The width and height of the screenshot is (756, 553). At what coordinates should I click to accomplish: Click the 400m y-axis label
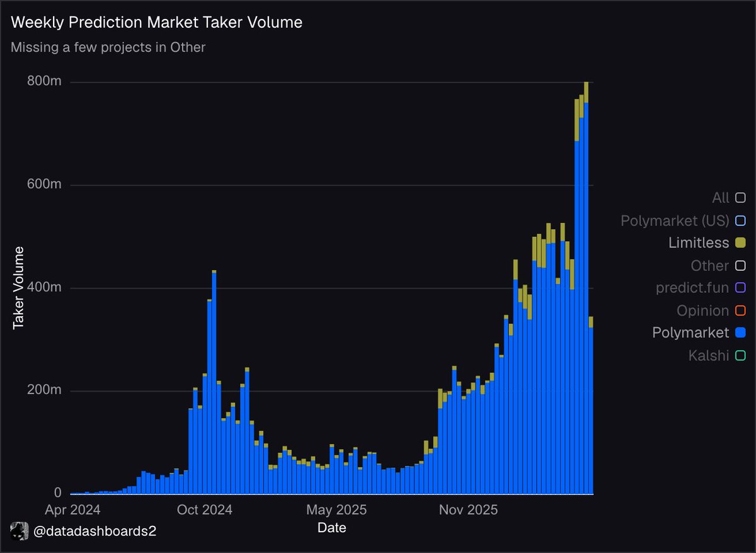tap(43, 287)
